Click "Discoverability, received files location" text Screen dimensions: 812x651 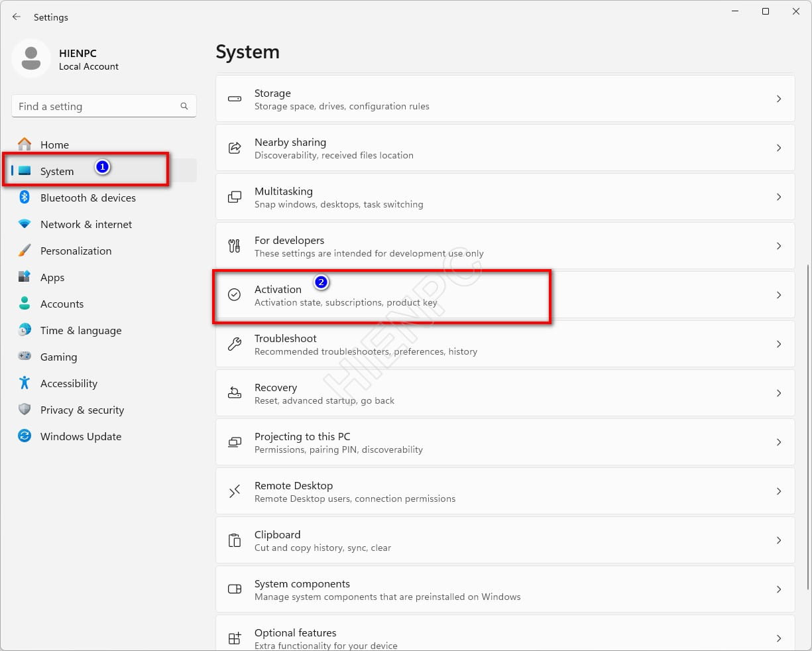point(334,155)
